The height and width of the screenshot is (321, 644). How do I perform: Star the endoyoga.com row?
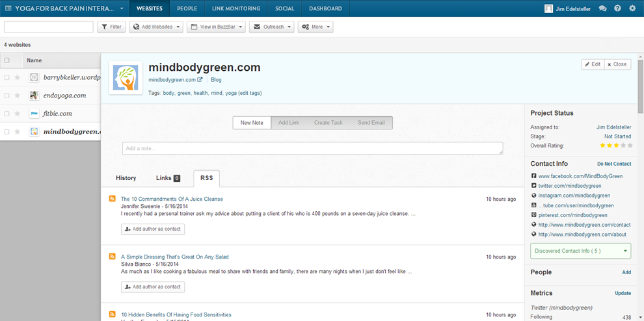pyautogui.click(x=18, y=96)
